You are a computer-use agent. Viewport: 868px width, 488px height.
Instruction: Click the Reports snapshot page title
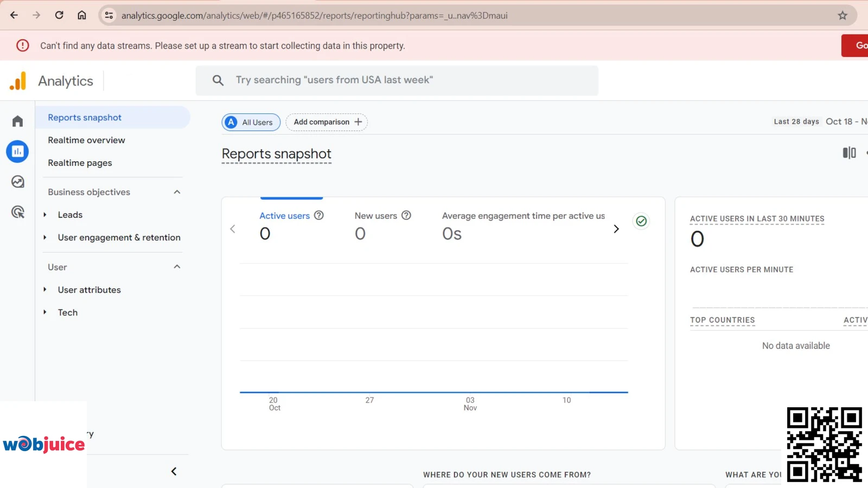tap(276, 154)
